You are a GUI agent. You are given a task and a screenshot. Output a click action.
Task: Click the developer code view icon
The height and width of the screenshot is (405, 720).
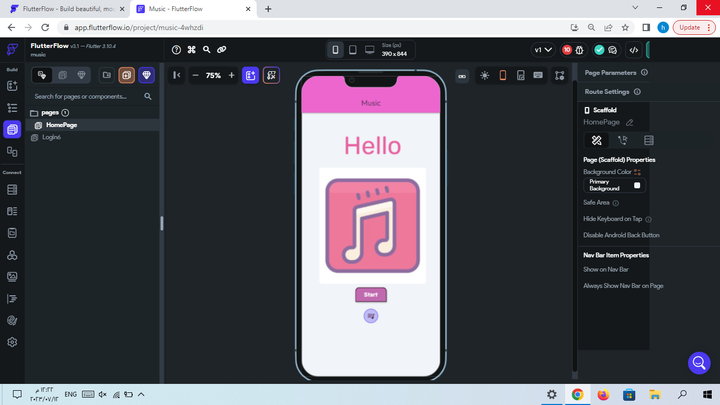pyautogui.click(x=633, y=49)
